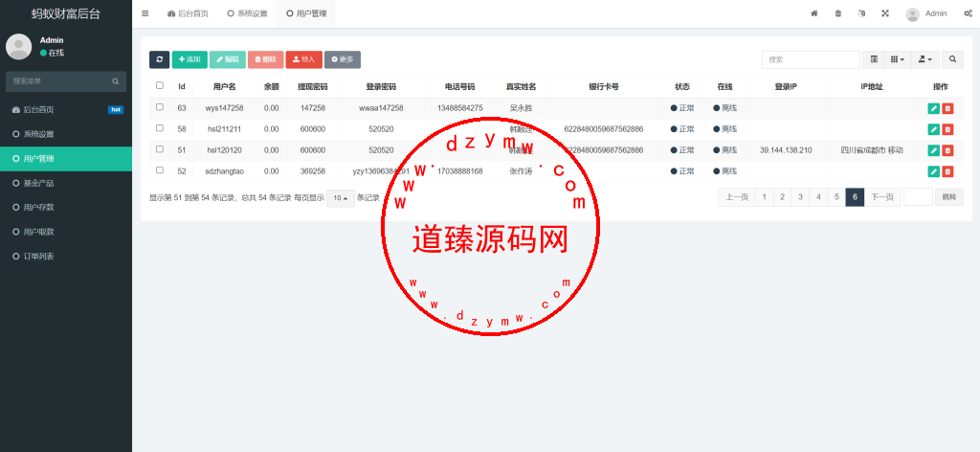This screenshot has width=980, height=452.
Task: Click the magnifier icon in sidebar search
Action: [116, 81]
